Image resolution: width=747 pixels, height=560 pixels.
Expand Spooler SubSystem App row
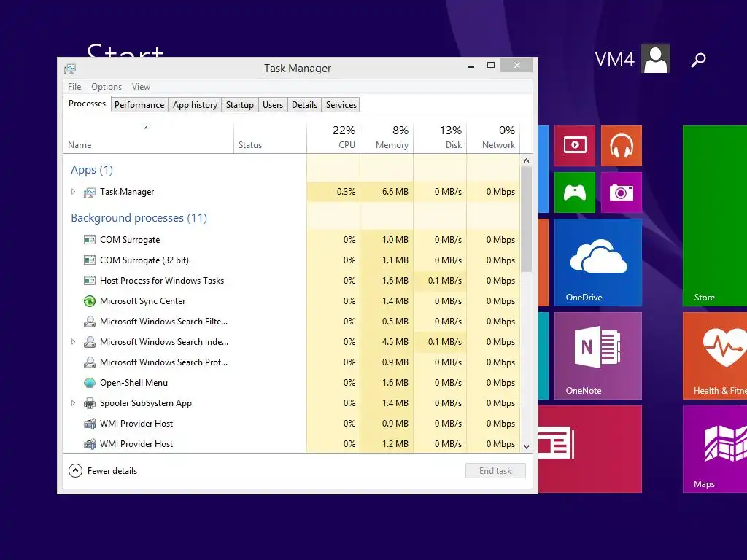click(x=73, y=402)
